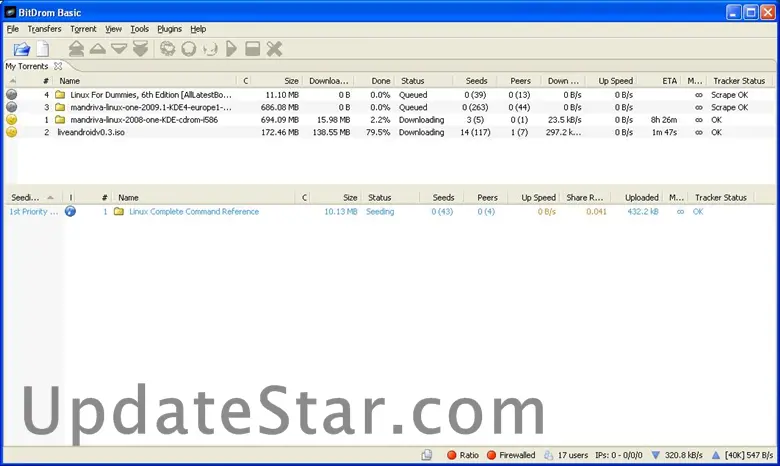Click folder icon next to Linux Complete Command Reference
This screenshot has width=780, height=466.
[x=119, y=211]
